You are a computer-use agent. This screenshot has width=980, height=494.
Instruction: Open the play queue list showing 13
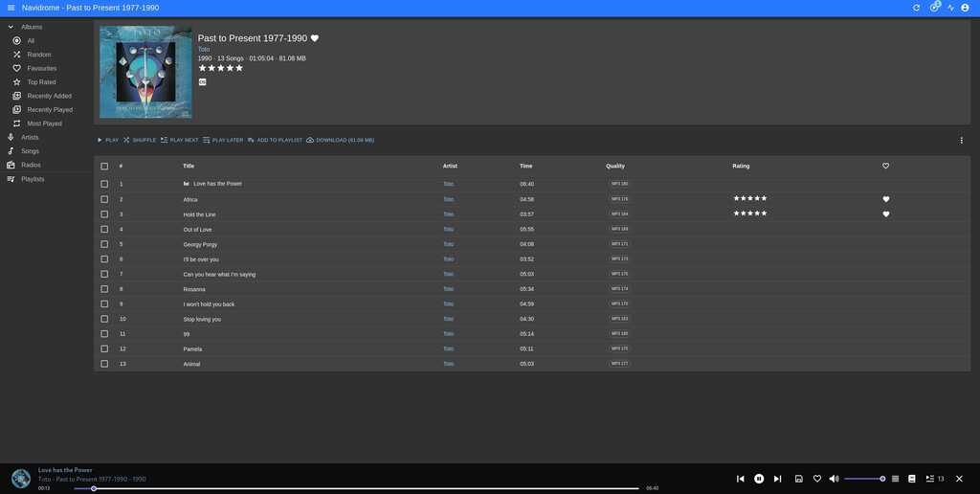934,479
